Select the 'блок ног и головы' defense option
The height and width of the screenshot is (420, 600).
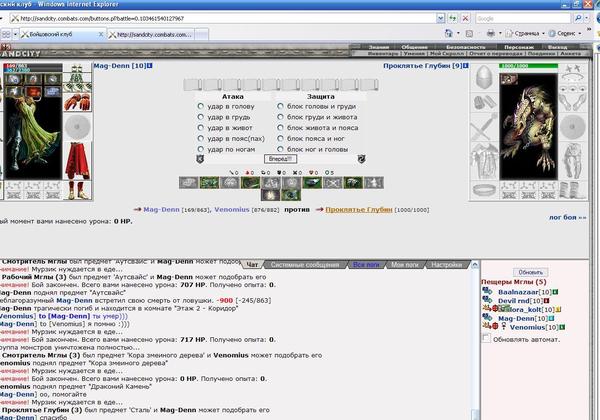click(280, 149)
